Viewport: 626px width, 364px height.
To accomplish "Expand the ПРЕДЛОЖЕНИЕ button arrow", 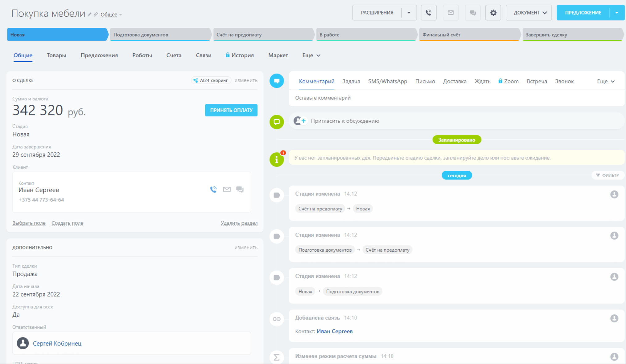I will [617, 13].
